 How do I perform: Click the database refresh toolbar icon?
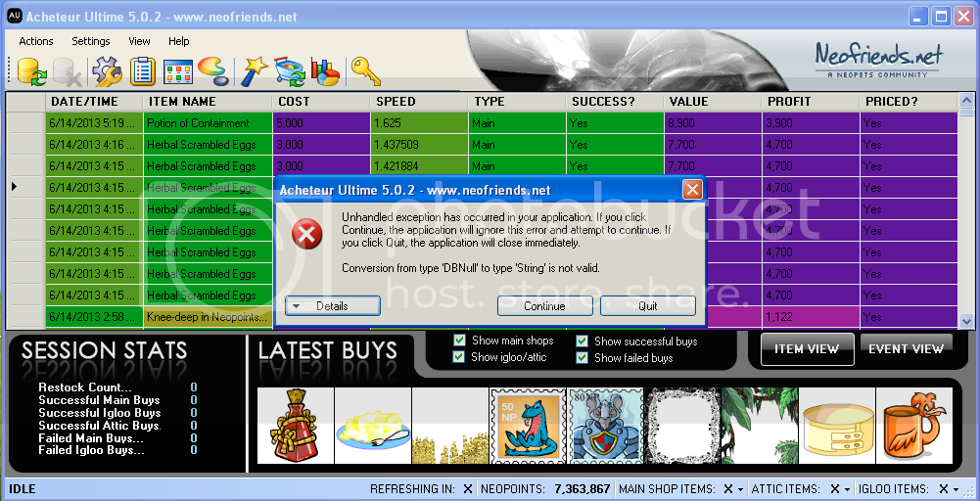(x=31, y=71)
